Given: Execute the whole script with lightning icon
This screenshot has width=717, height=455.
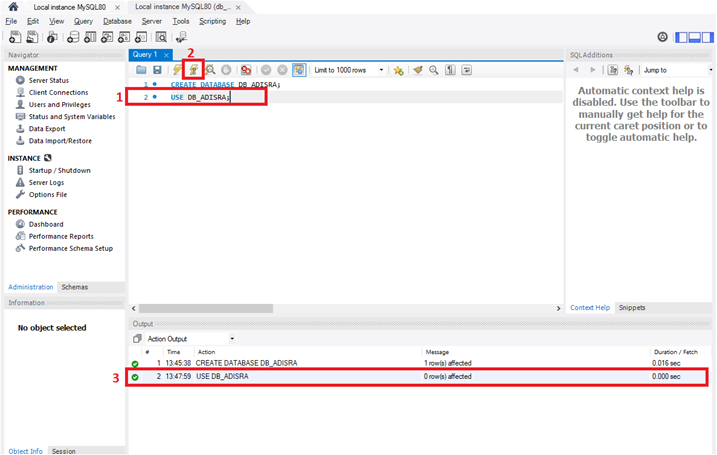Looking at the screenshot, I should tap(177, 70).
